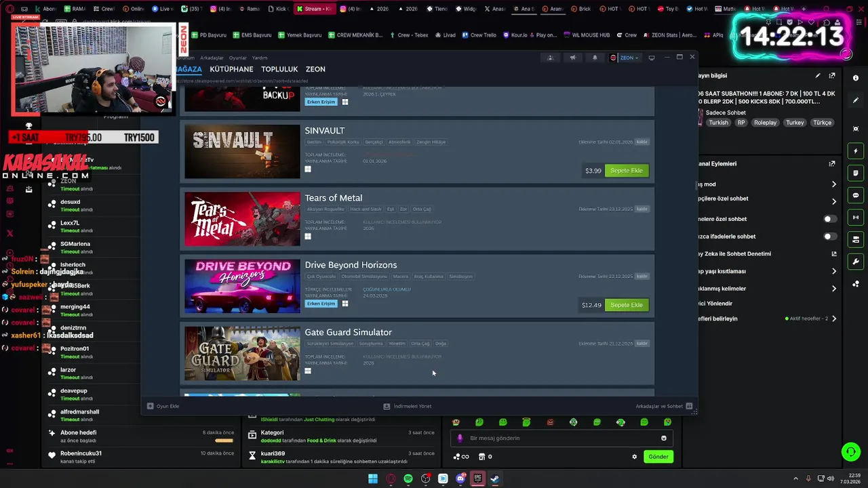Focus the chat message input

[560, 438]
